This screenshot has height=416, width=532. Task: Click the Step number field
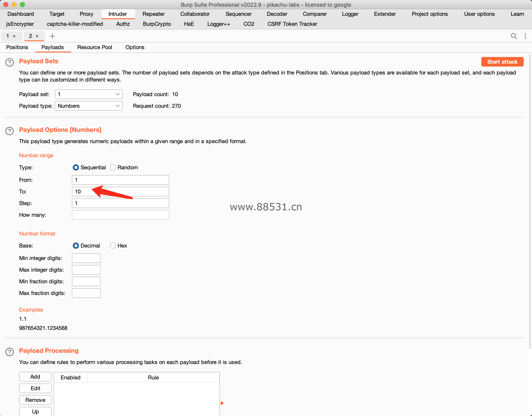[120, 203]
